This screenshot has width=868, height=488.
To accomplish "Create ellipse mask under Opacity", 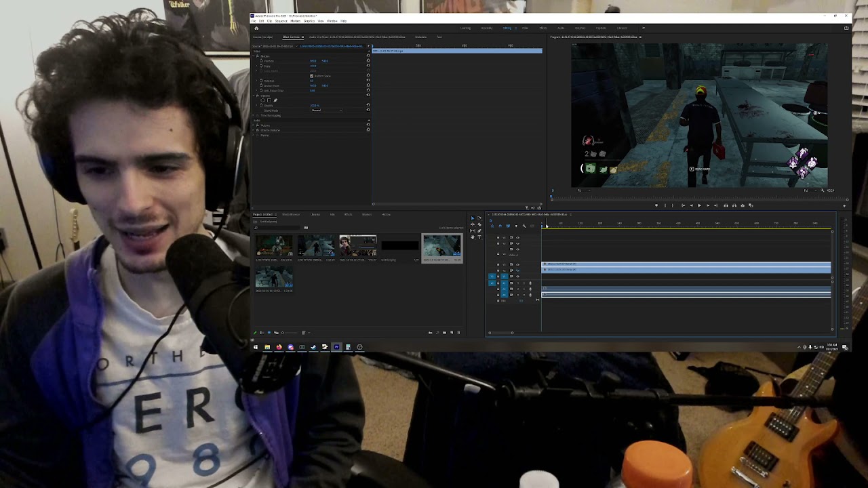I will (263, 100).
